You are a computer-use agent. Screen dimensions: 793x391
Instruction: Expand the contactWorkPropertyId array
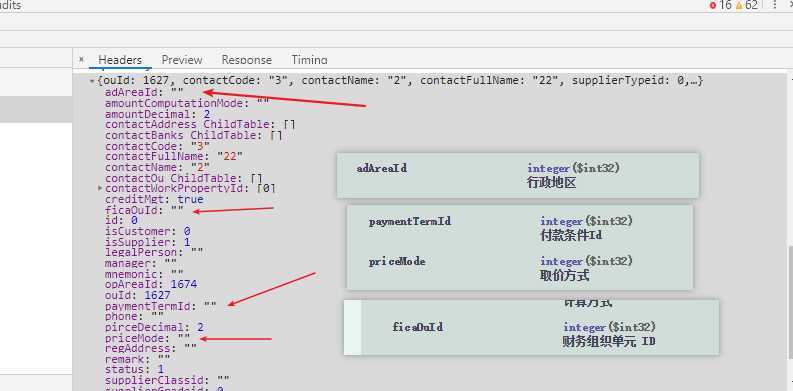point(100,188)
